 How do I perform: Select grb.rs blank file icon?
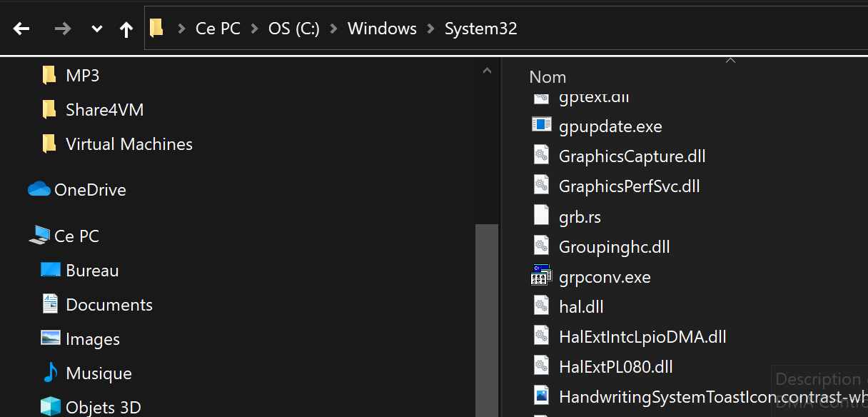click(542, 215)
